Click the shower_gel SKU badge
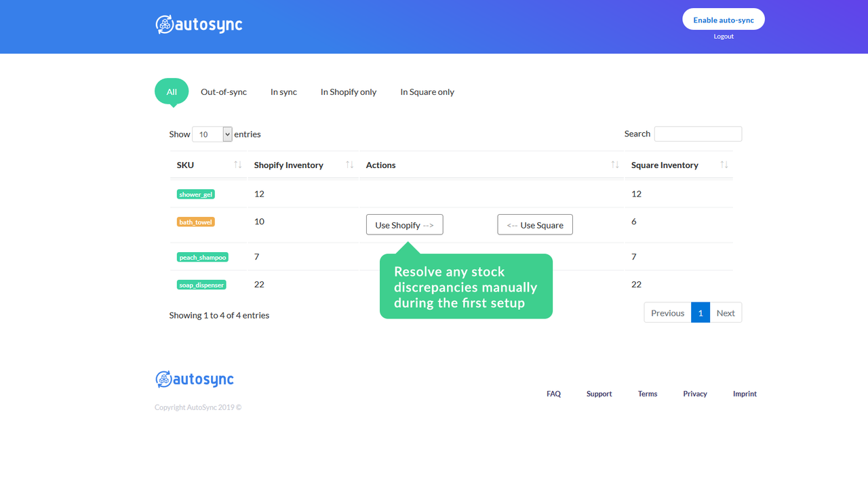The image size is (868, 488). 195,194
